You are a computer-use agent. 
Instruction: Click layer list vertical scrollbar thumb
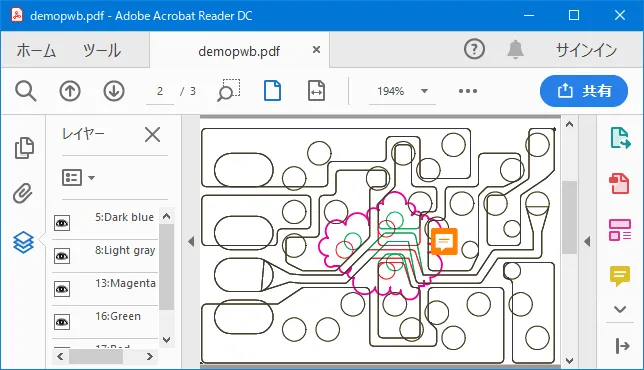coord(166,267)
